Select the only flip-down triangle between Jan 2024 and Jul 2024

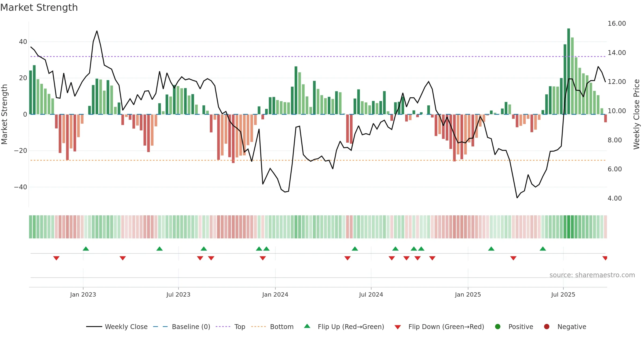pyautogui.click(x=347, y=258)
